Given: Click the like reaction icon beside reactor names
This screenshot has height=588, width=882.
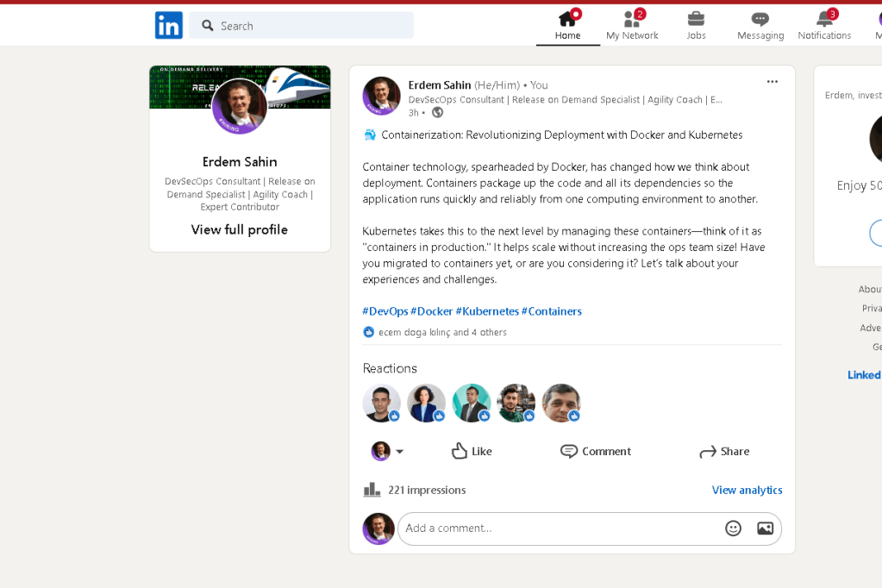Looking at the screenshot, I should click(368, 332).
